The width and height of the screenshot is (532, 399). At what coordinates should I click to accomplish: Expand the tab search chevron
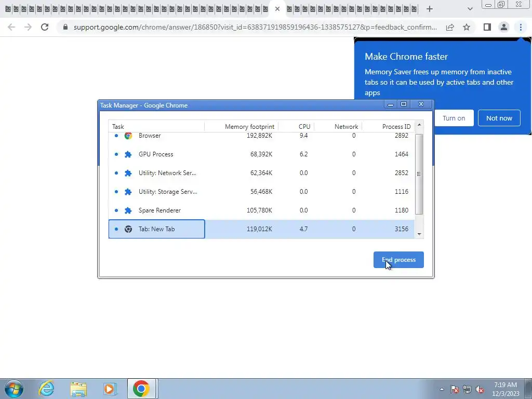(x=470, y=9)
